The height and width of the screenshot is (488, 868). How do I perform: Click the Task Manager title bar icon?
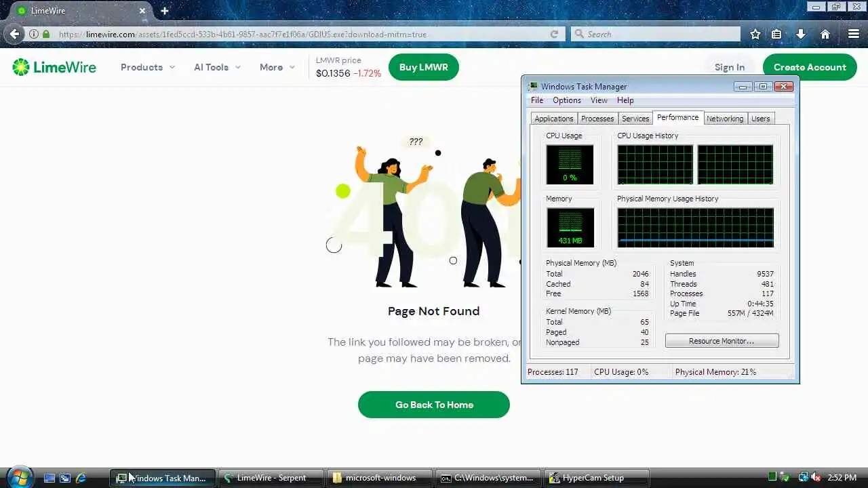tap(534, 86)
